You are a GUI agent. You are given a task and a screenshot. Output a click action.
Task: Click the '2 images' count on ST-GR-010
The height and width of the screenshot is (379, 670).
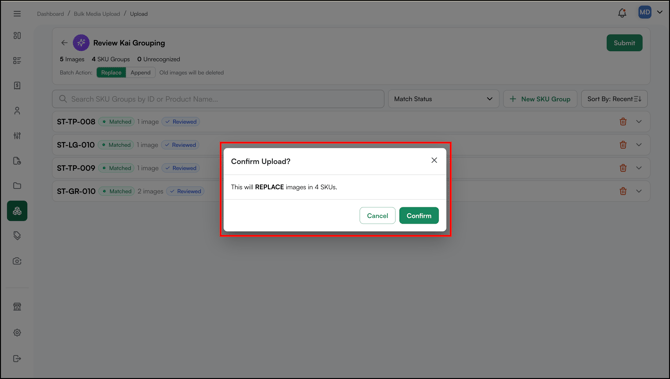pyautogui.click(x=150, y=191)
